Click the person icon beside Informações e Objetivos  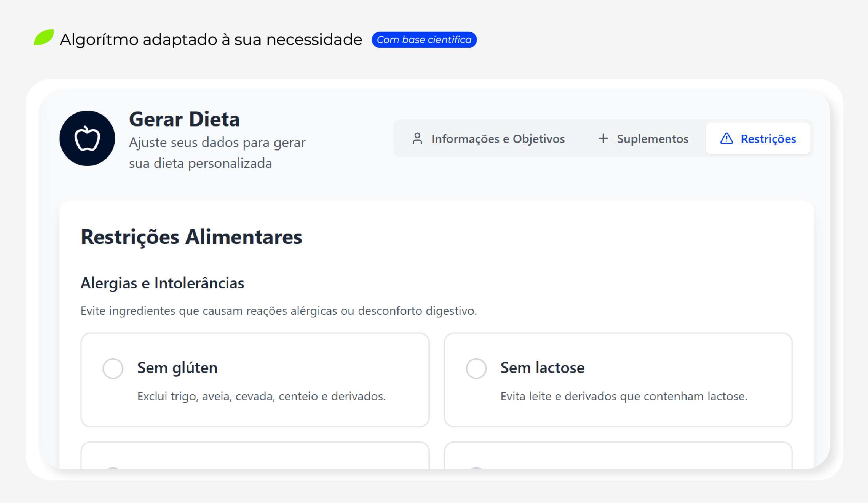click(x=417, y=139)
